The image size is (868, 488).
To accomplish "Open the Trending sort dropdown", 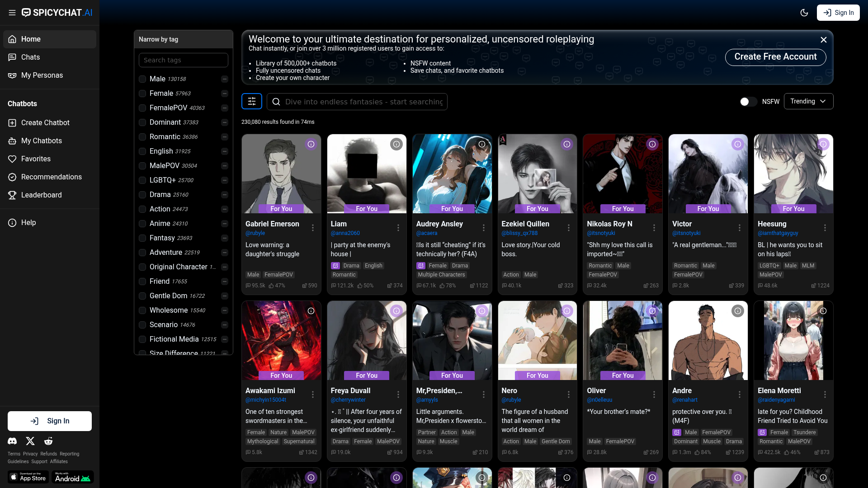I will 808,101.
